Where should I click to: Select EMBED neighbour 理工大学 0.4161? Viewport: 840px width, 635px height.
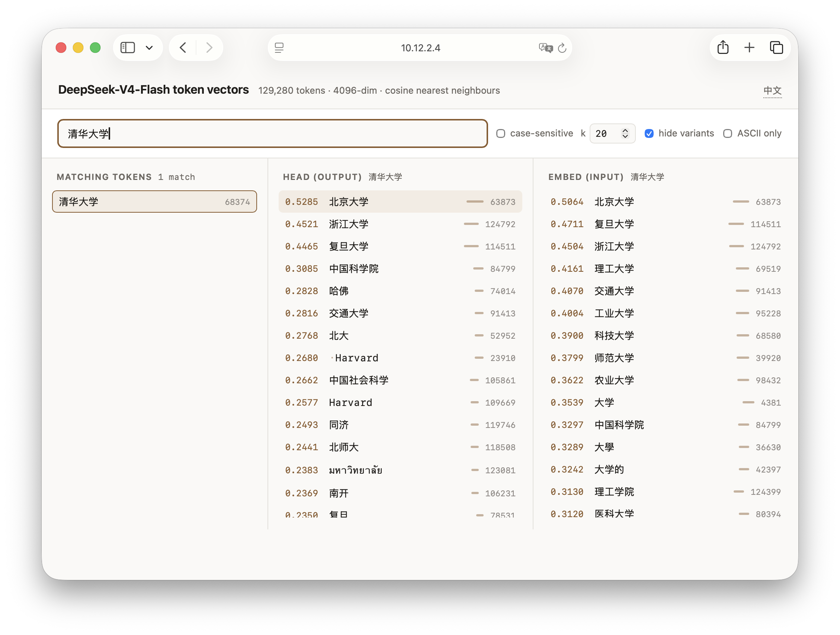(x=666, y=269)
